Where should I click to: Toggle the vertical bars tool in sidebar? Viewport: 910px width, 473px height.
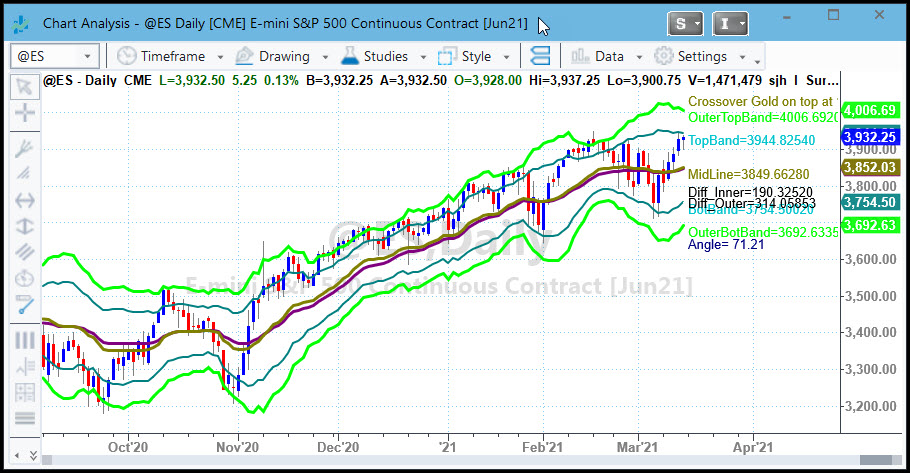tap(24, 340)
